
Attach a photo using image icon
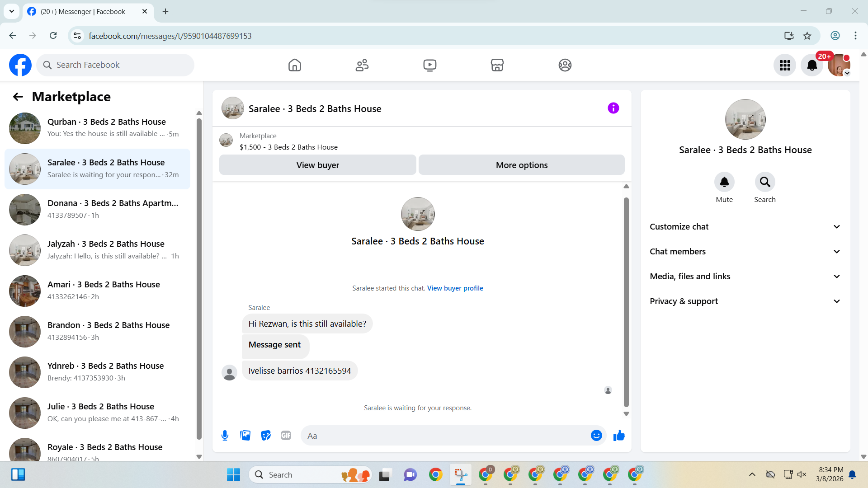[x=245, y=436]
